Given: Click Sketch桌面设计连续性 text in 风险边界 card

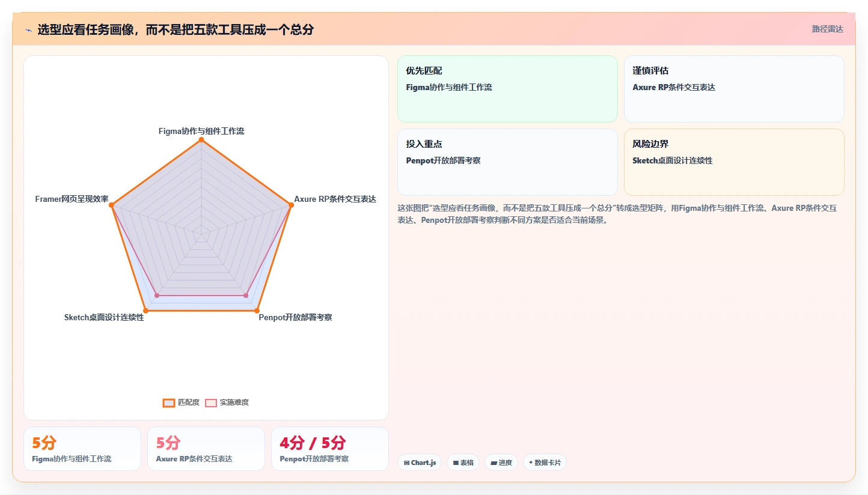Looking at the screenshot, I should point(673,160).
